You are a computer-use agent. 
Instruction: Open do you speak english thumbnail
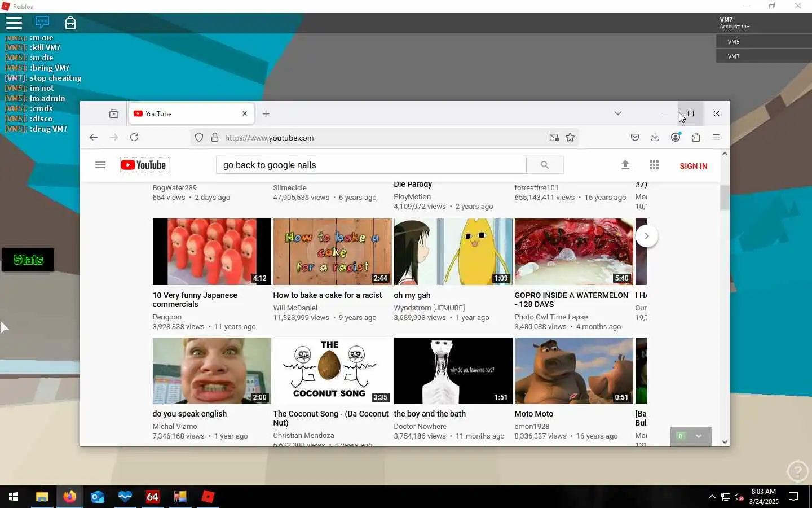[x=211, y=371]
